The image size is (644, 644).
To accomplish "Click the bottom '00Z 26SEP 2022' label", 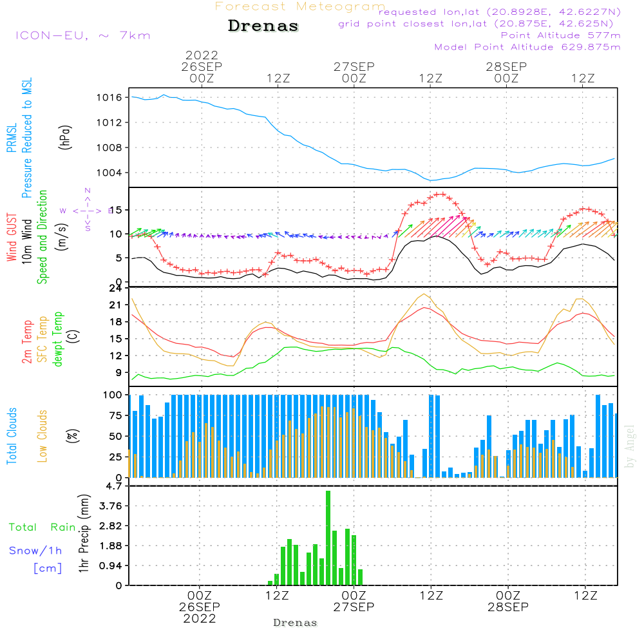I will click(200, 607).
